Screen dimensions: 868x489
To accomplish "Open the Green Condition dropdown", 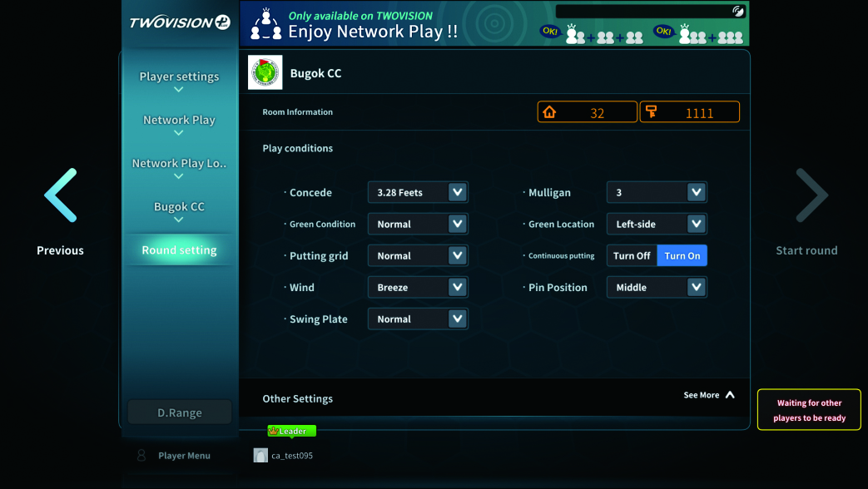I will 418,224.
